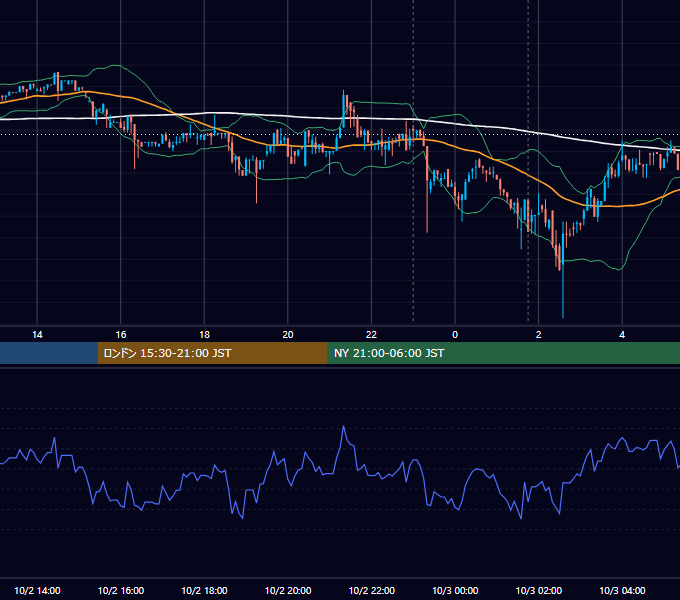Image resolution: width=680 pixels, height=600 pixels.
Task: Click the 10/3 04:00 date label
Action: coord(622,590)
